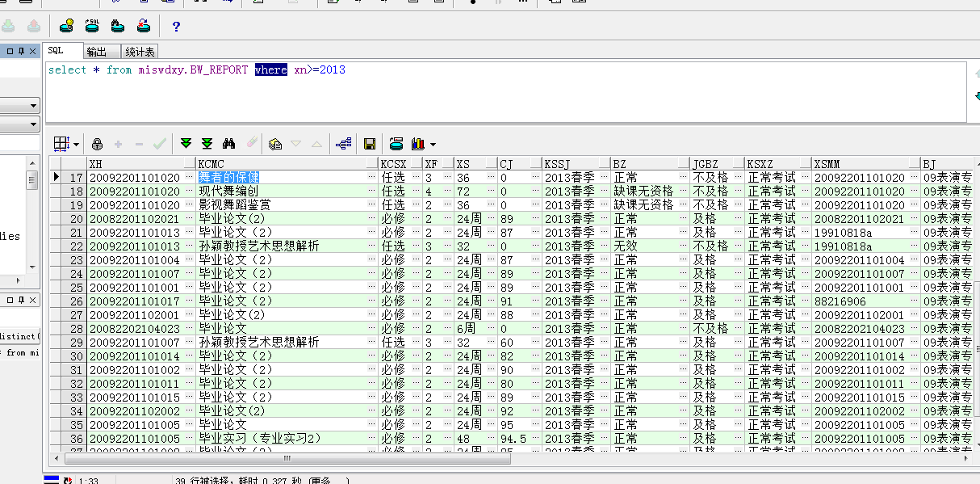Screen dimensions: 980x484
Task: Switch to the 统计表 tab
Action: pyautogui.click(x=140, y=52)
